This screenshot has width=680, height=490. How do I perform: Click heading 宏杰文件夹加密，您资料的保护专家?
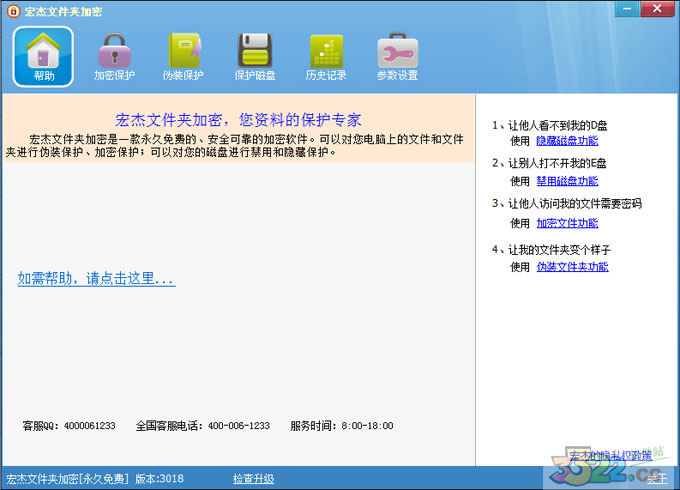tap(239, 120)
